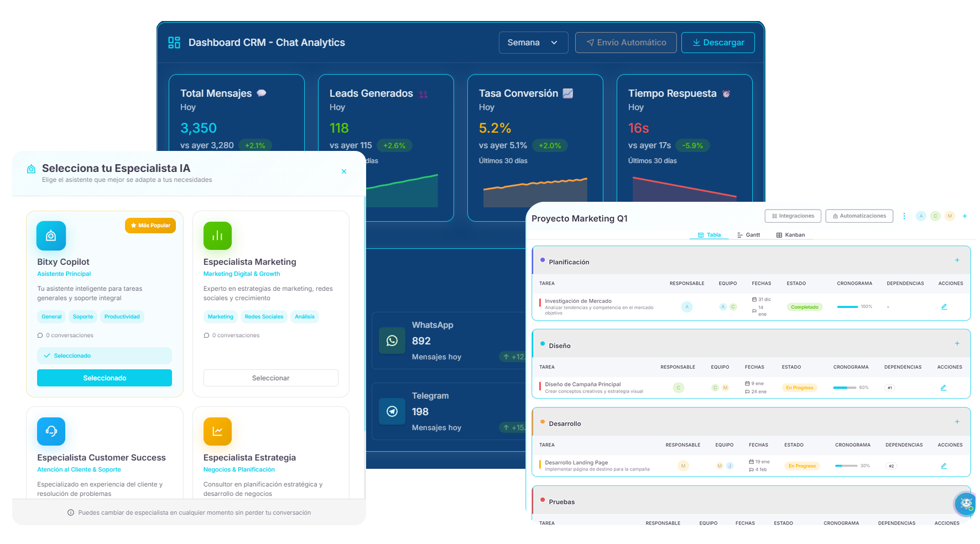Open the Semana period dropdown
980x544 pixels.
coord(533,43)
